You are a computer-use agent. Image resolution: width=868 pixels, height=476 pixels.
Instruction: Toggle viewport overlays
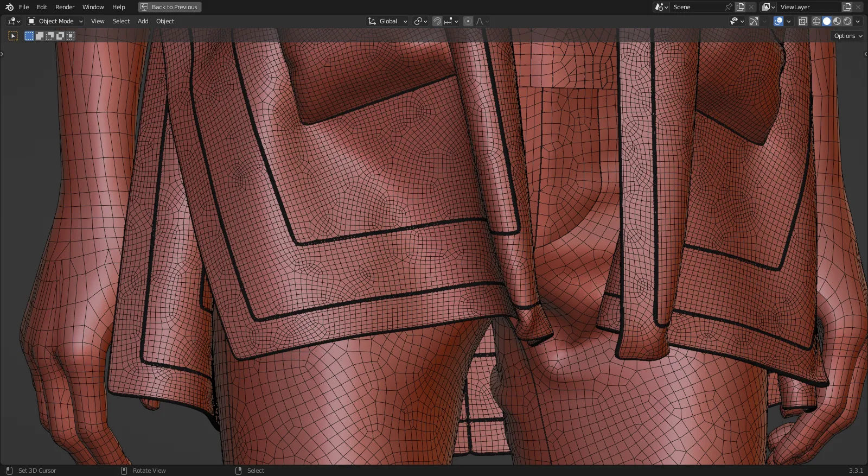778,21
